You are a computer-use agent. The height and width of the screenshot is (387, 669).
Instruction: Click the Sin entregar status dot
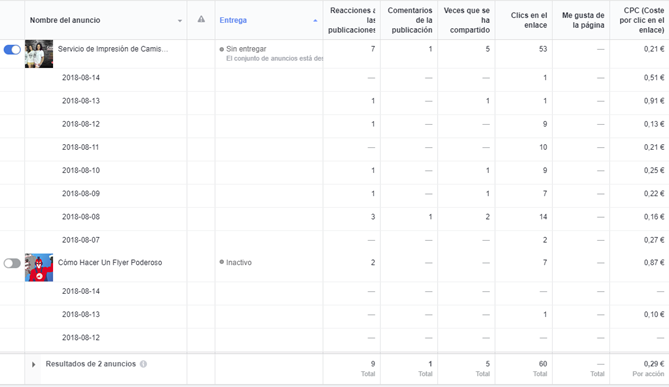click(x=221, y=49)
